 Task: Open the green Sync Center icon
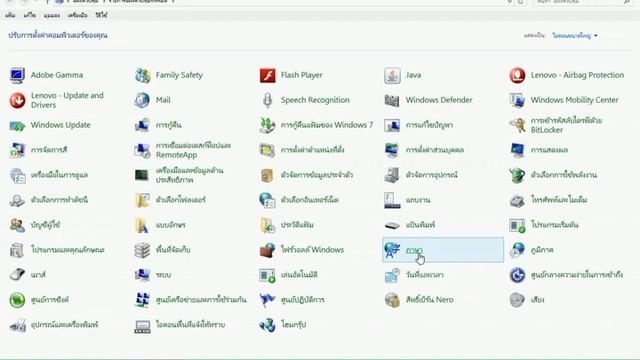[17, 300]
